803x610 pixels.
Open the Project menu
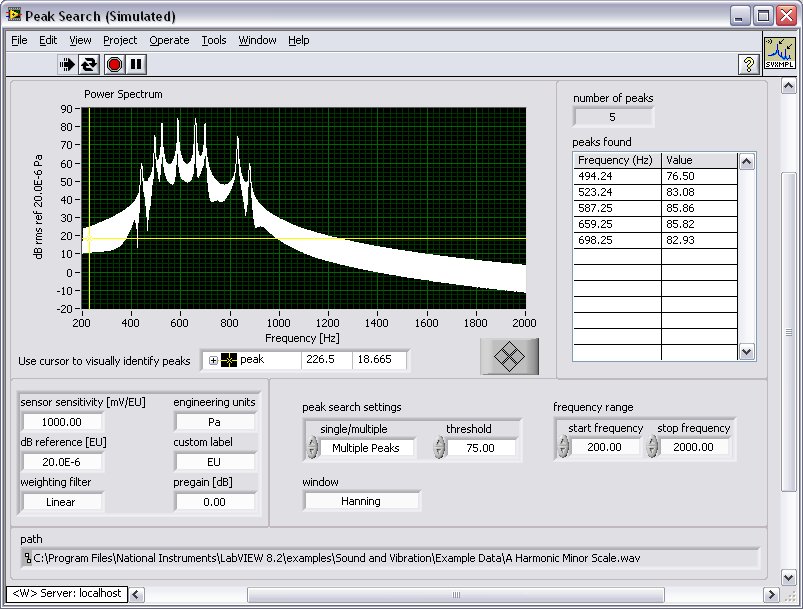coord(120,40)
